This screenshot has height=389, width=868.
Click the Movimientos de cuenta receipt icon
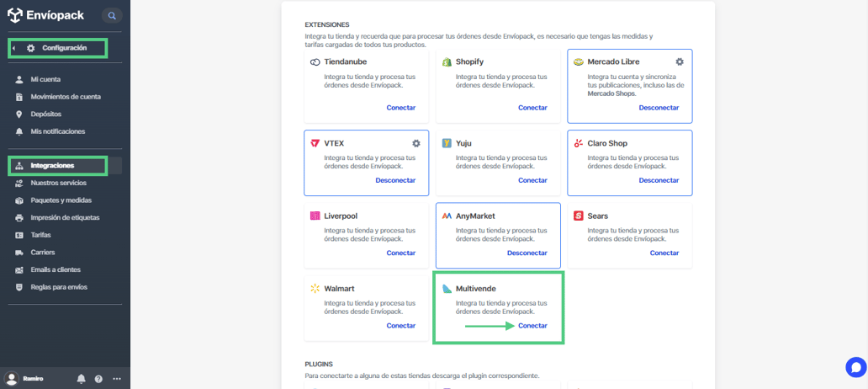[19, 97]
